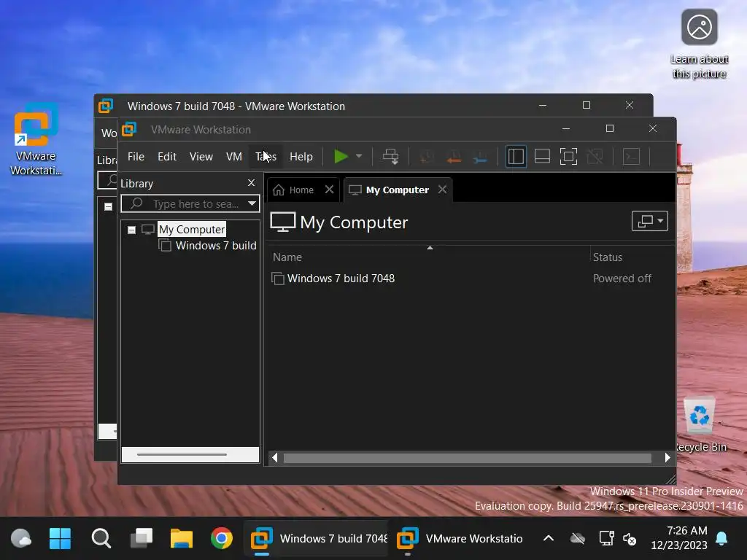The height and width of the screenshot is (560, 747).
Task: Click the muted volume tray icon
Action: tap(630, 539)
